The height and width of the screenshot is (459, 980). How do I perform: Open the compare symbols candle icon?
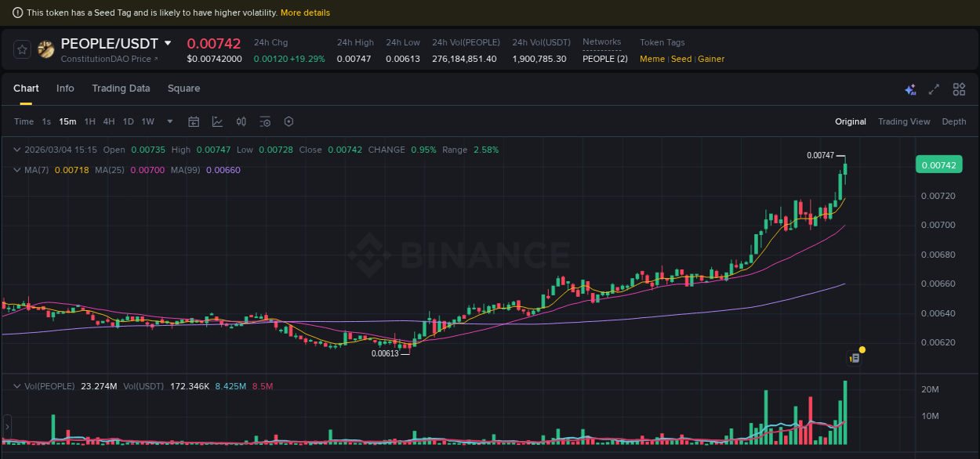241,121
